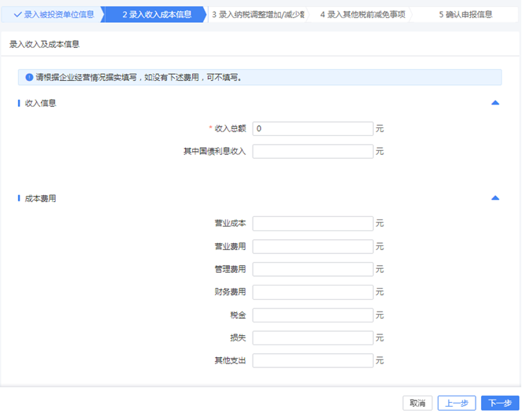
Task: Click the 其中国债利息收入 input box
Action: click(x=313, y=152)
